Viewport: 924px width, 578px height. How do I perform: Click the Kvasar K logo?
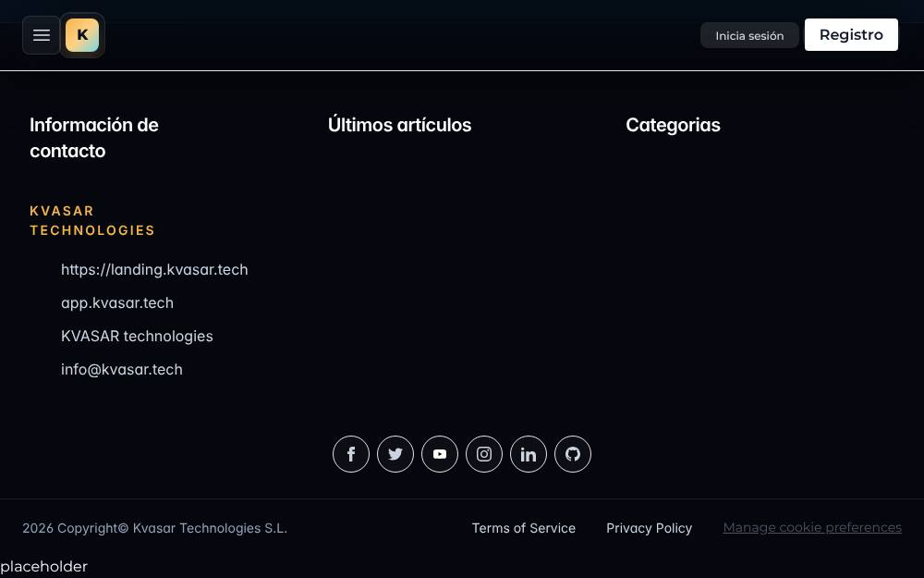click(x=82, y=35)
